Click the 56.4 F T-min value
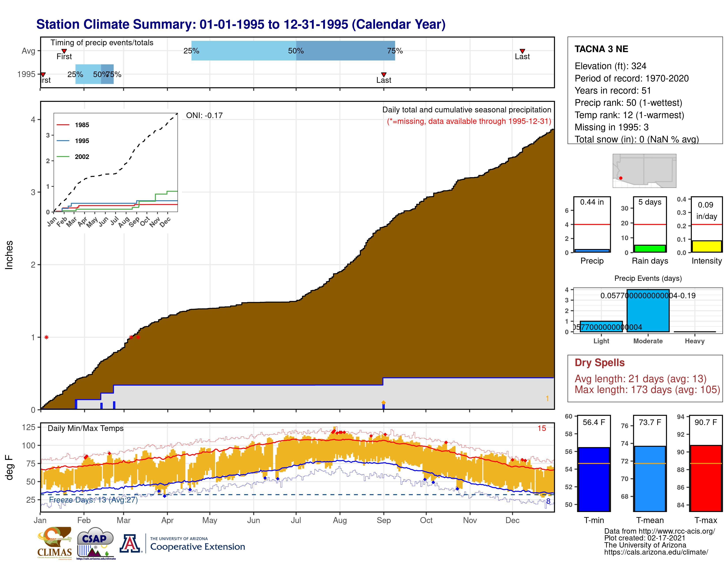Screen dimensions: 728x563 click(594, 422)
